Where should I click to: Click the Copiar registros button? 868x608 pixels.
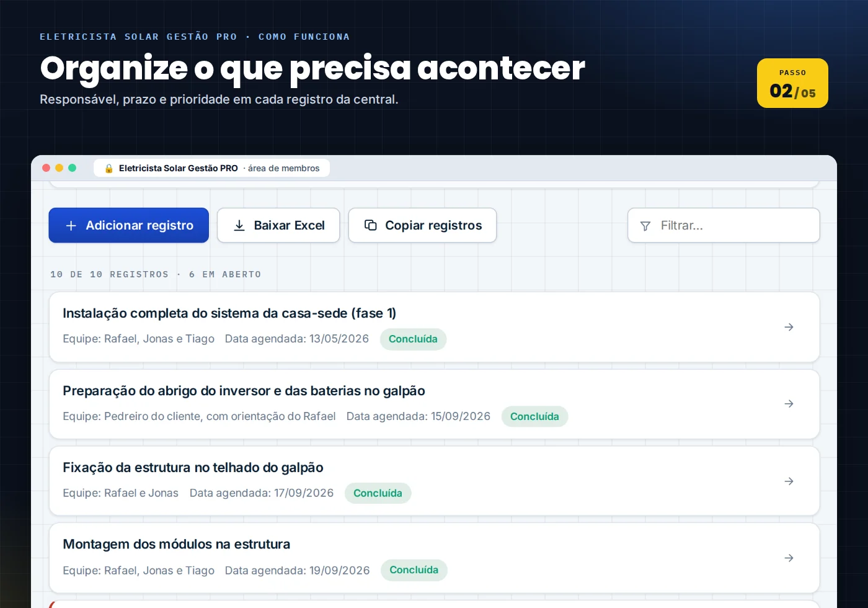click(x=422, y=225)
